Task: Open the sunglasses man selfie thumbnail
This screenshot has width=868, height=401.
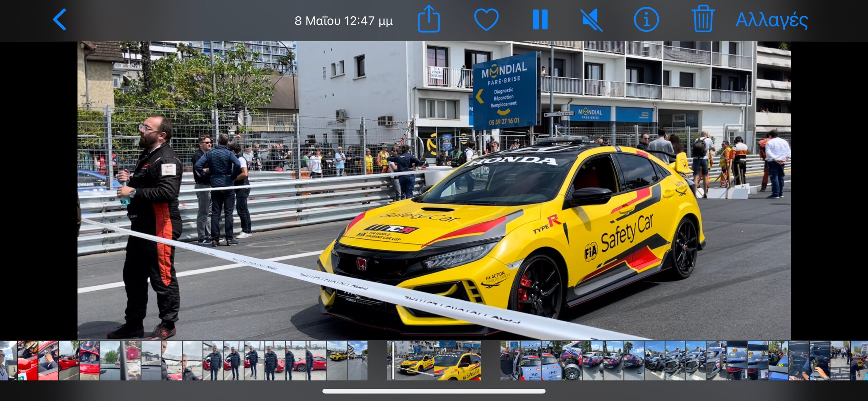Action: click(x=8, y=361)
